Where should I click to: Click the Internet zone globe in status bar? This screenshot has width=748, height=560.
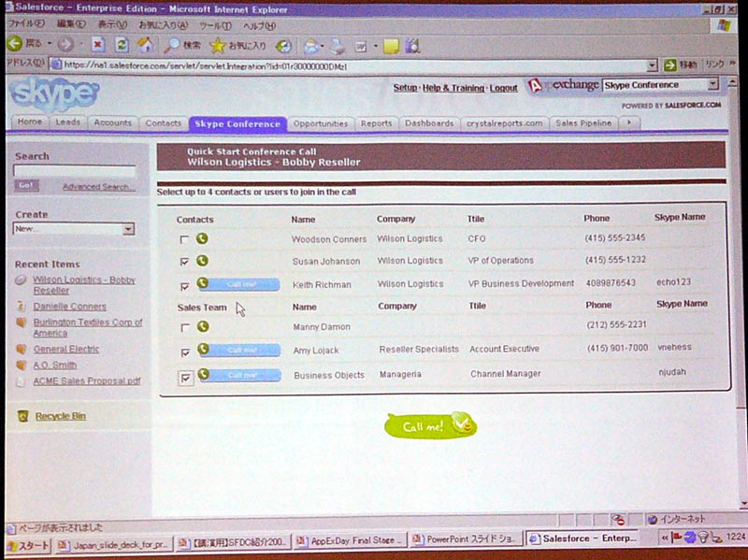652,520
